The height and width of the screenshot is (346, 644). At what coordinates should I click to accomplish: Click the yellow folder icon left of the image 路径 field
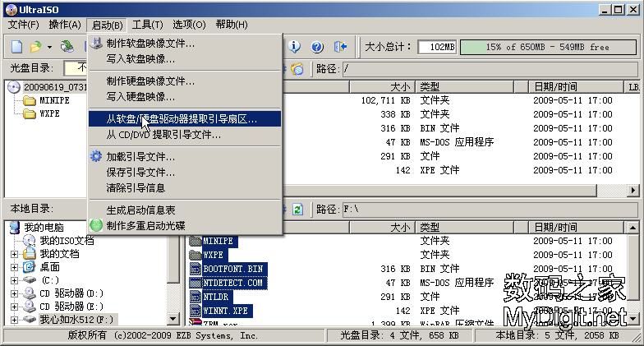pos(297,69)
